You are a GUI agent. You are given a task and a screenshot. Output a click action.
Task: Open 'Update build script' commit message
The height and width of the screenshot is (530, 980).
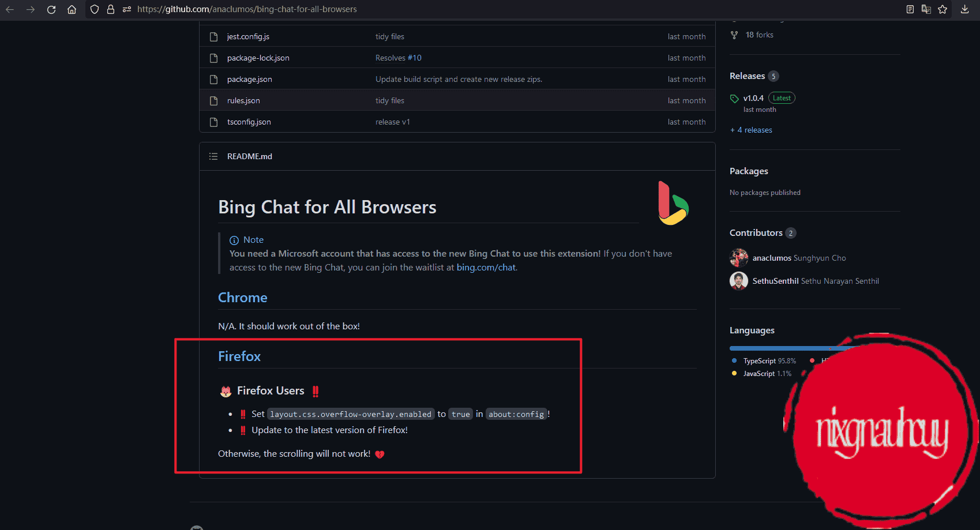coord(459,79)
